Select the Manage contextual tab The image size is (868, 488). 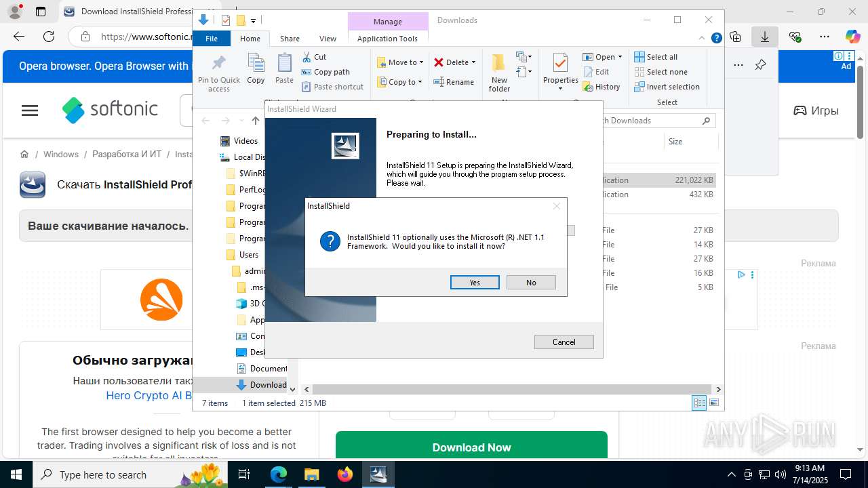[x=388, y=21]
